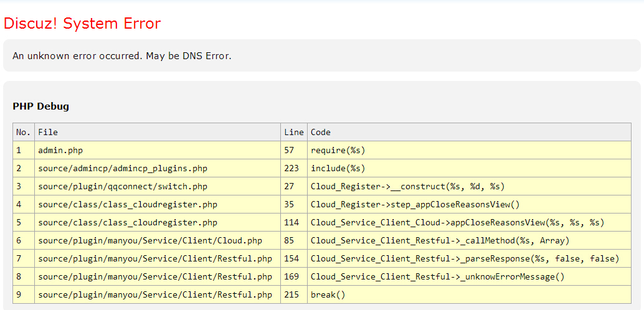Click the row number 6 cell

(x=24, y=241)
